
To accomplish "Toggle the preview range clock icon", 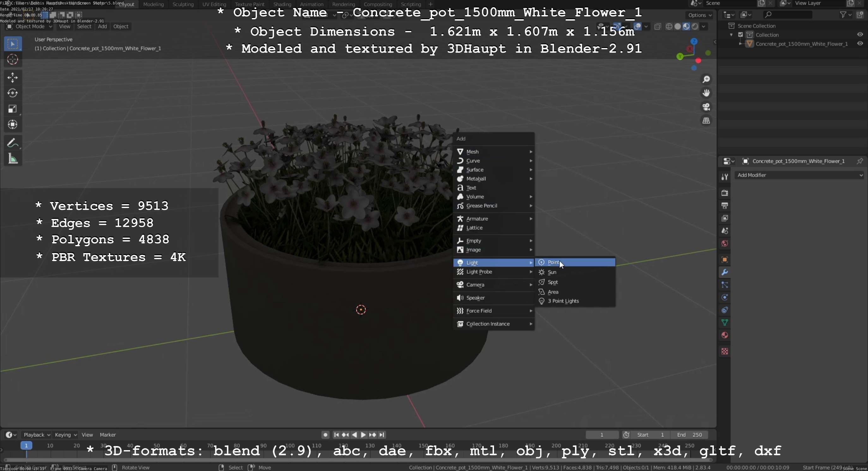I will coord(626,435).
